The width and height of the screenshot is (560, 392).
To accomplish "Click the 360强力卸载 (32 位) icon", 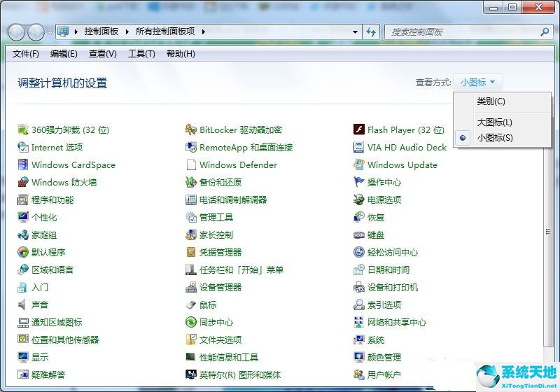I will pyautogui.click(x=23, y=129).
